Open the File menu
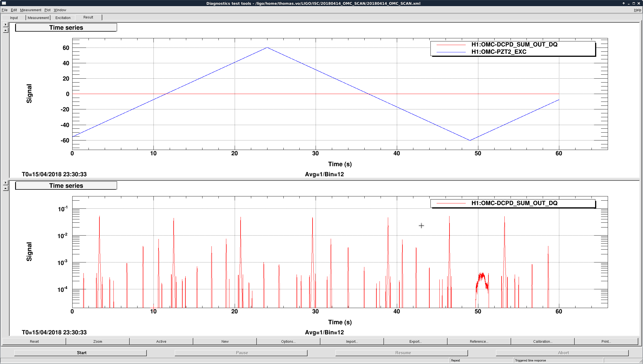The height and width of the screenshot is (364, 643). point(4,10)
